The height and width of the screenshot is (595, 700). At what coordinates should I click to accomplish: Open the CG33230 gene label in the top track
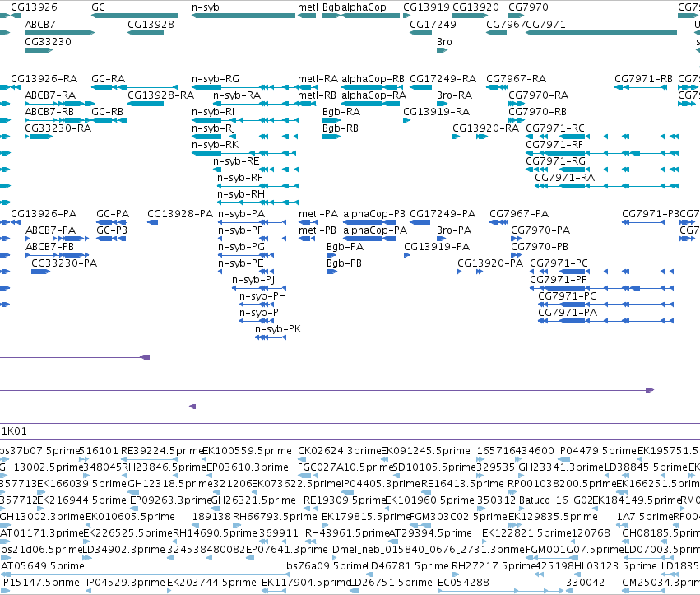coord(48,41)
